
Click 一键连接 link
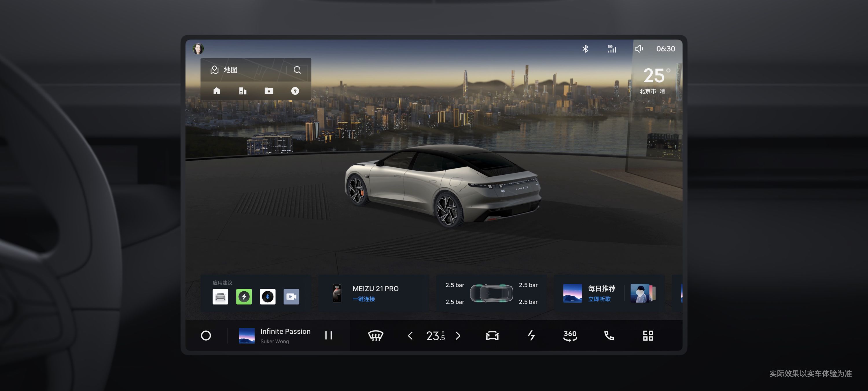pyautogui.click(x=364, y=299)
